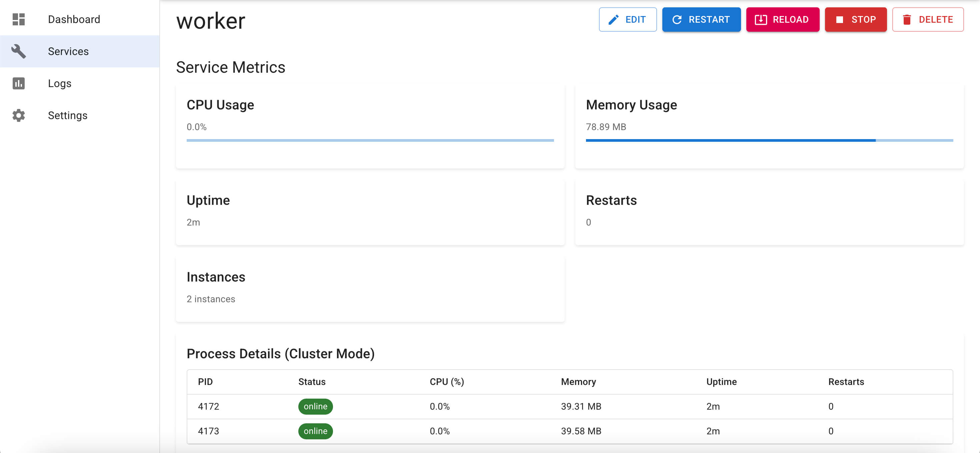980x453 pixels.
Task: Navigate to the Dashboard page
Action: click(x=74, y=19)
